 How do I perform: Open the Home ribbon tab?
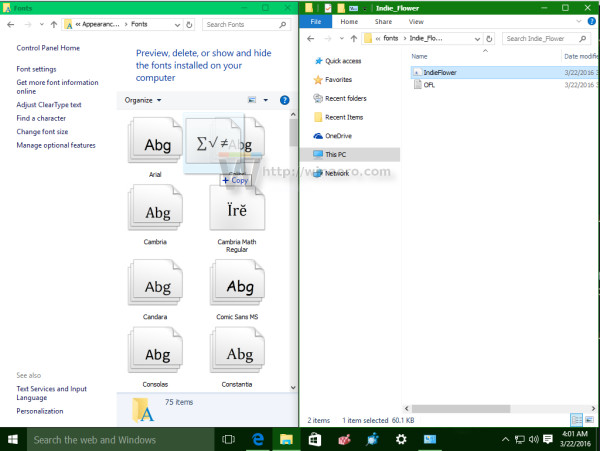[349, 22]
